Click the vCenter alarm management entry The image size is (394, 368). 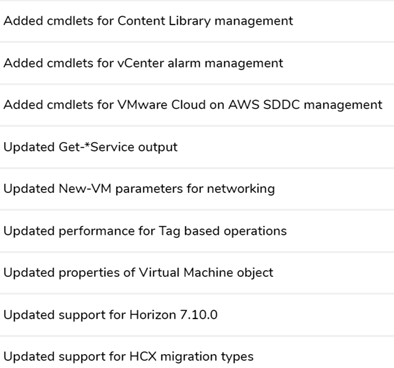pos(197,63)
